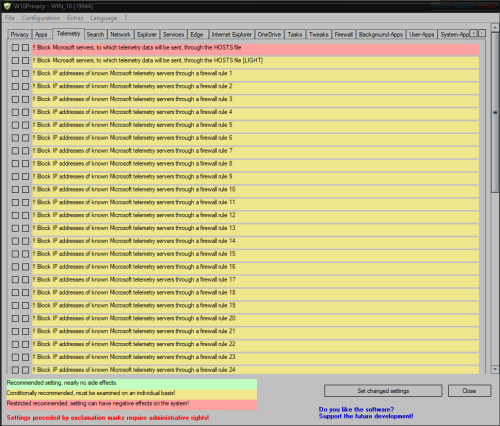Switch to the Edge tab
Image resolution: width=500 pixels, height=426 pixels.
tap(197, 34)
